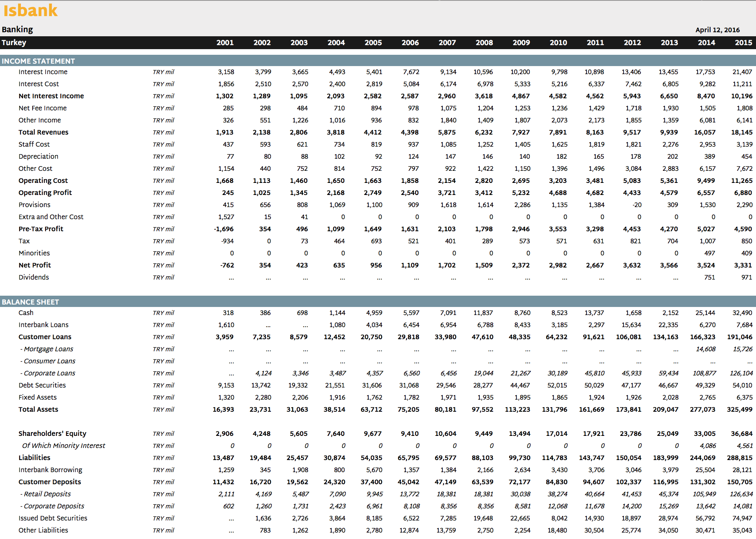Click the Consumer Loans sub-row label
756x539 pixels.
(48, 361)
